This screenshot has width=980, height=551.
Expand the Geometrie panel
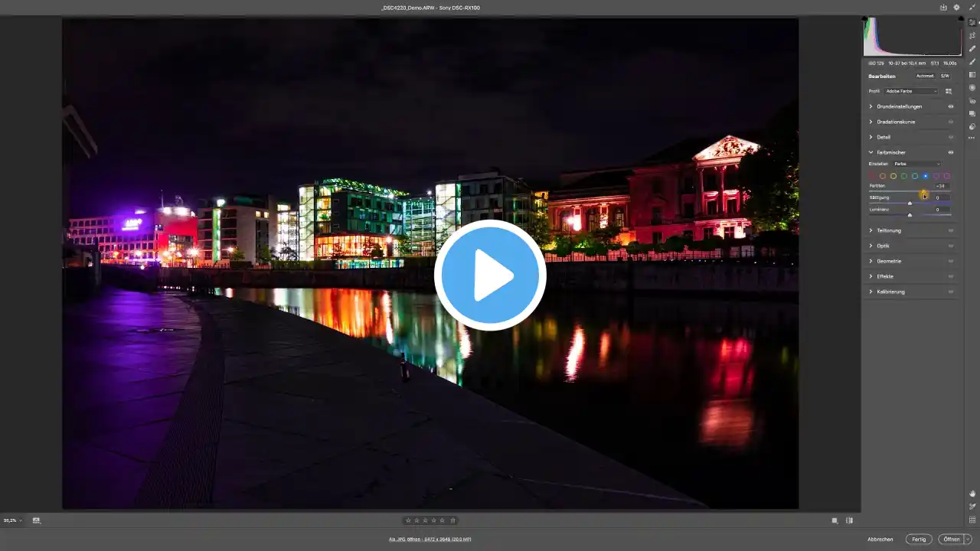(x=871, y=261)
